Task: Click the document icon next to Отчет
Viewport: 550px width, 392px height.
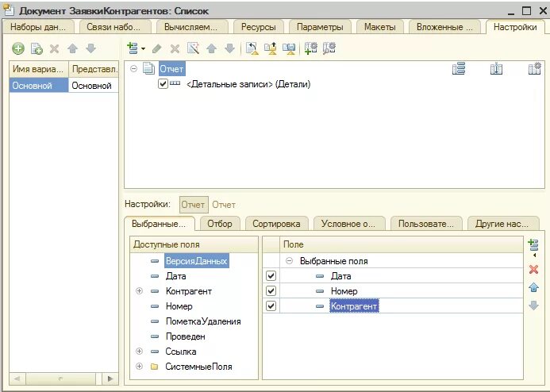Action: (148, 68)
